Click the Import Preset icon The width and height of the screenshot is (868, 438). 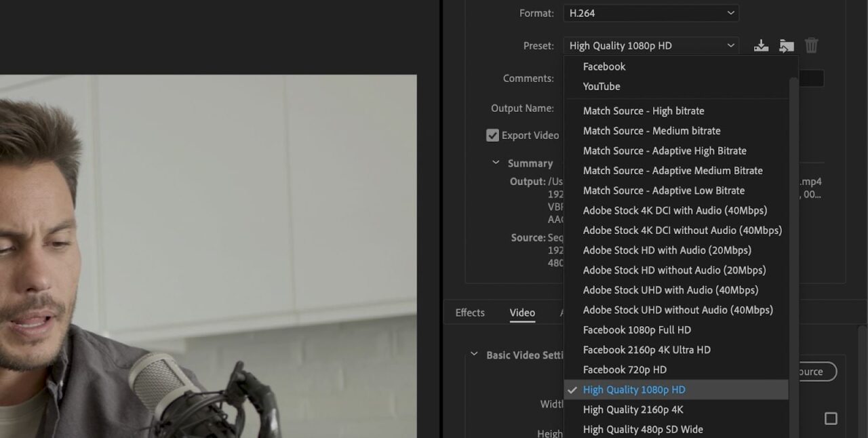click(x=786, y=45)
